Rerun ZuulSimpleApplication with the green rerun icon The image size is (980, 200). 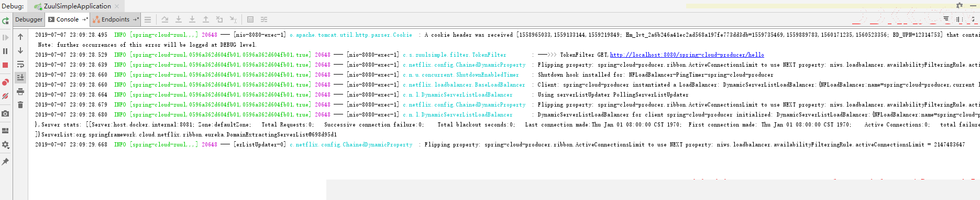(5, 21)
